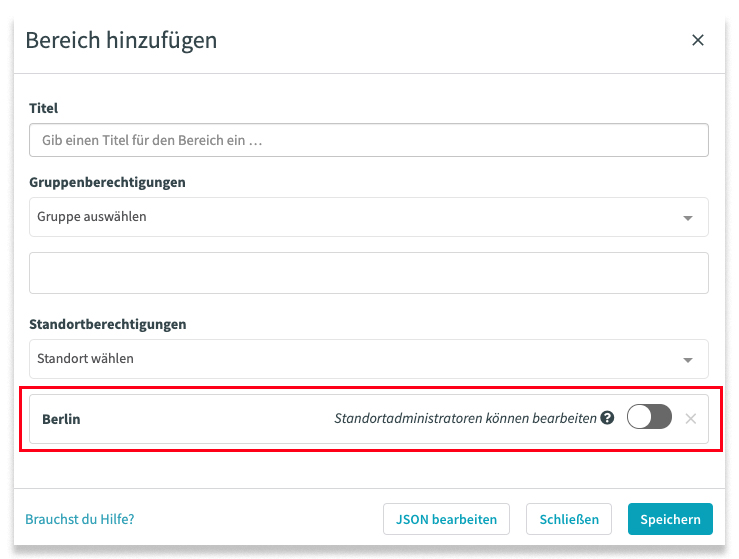This screenshot has height=559, width=739.
Task: Enable Standortadministratoren können bearbeiten toggle
Action: (x=649, y=419)
